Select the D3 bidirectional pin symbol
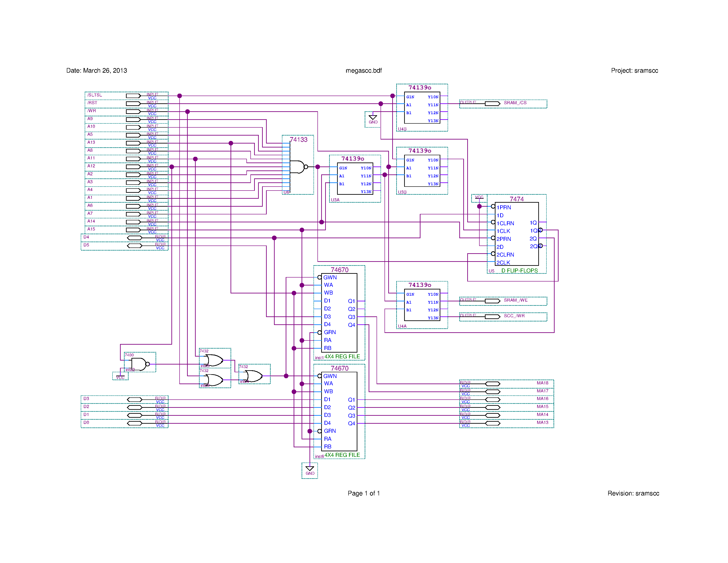 (x=135, y=400)
